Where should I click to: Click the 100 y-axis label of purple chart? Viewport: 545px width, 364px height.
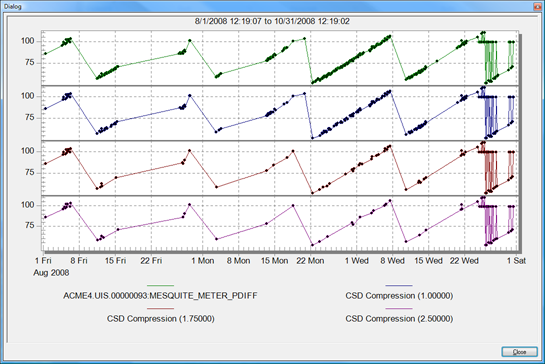pos(28,205)
